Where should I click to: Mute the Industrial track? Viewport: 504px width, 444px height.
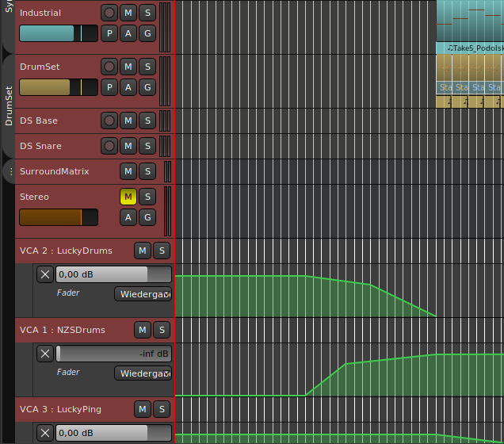(x=128, y=13)
